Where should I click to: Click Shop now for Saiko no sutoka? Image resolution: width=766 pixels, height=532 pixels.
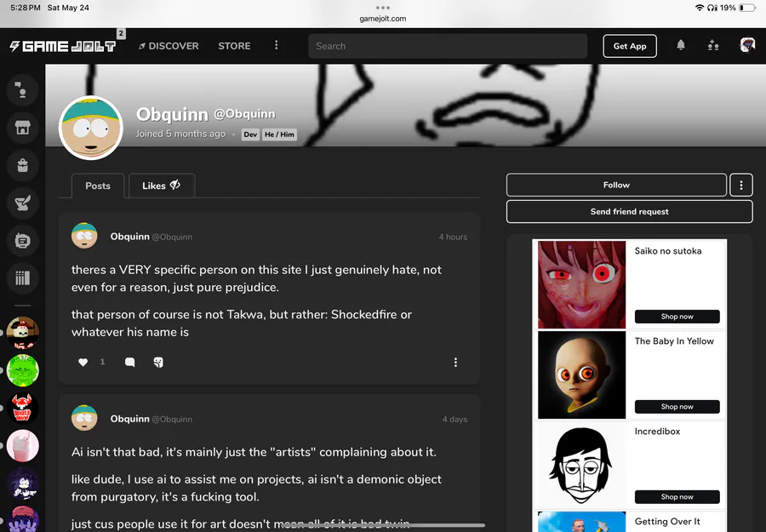point(677,317)
